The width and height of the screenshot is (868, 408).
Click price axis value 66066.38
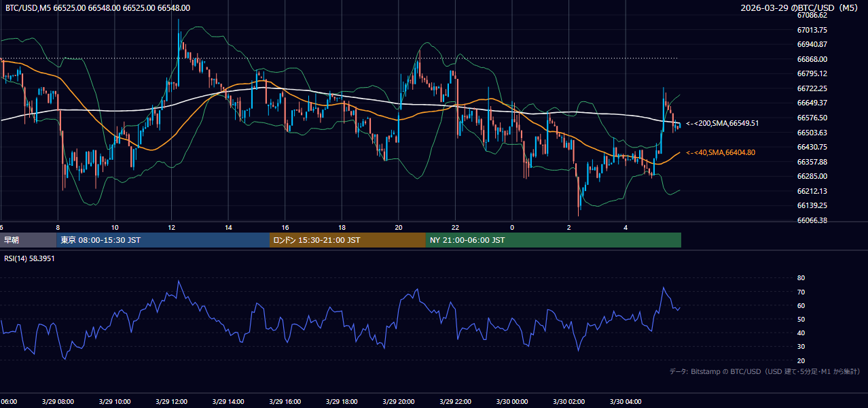pyautogui.click(x=812, y=220)
